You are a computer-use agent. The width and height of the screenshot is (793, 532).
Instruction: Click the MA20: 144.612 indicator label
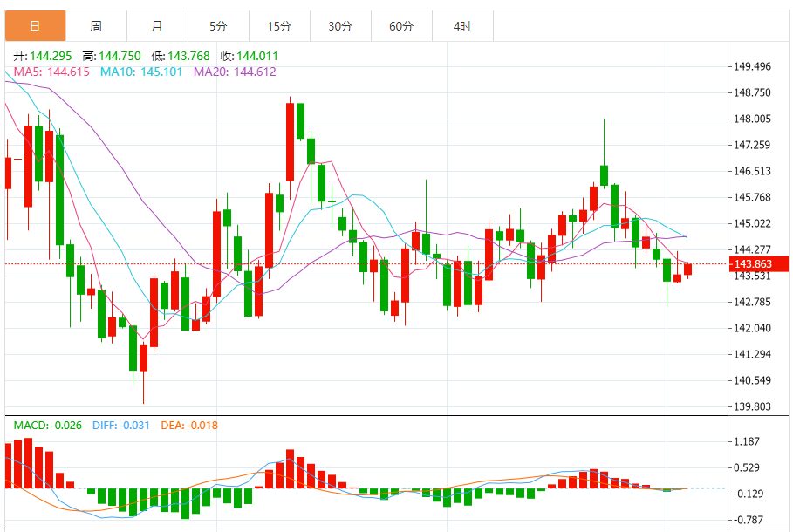(235, 72)
